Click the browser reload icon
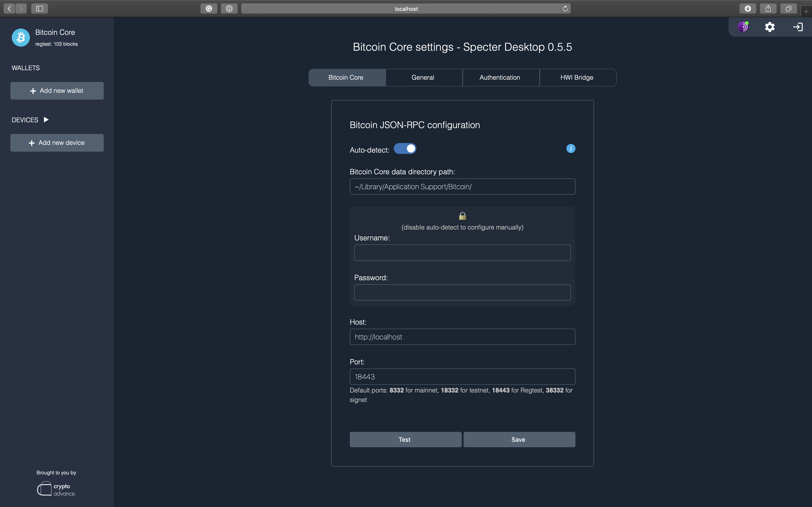This screenshot has width=812, height=507. click(x=565, y=9)
